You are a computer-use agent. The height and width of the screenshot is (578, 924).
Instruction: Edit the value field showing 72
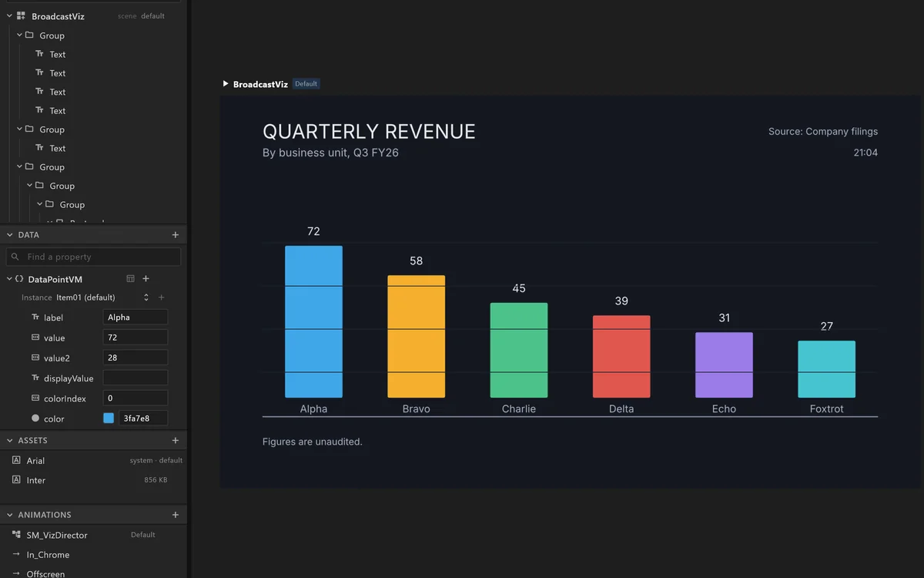(x=136, y=338)
